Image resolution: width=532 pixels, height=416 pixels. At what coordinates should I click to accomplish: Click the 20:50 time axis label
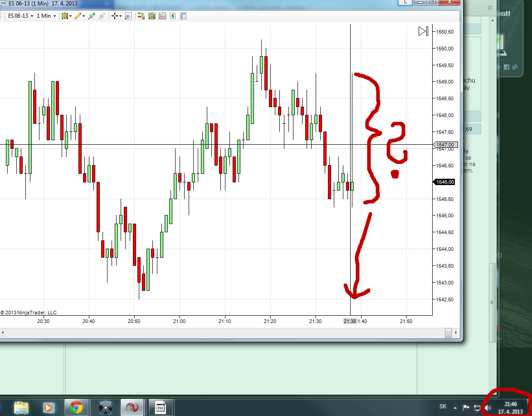pos(134,321)
